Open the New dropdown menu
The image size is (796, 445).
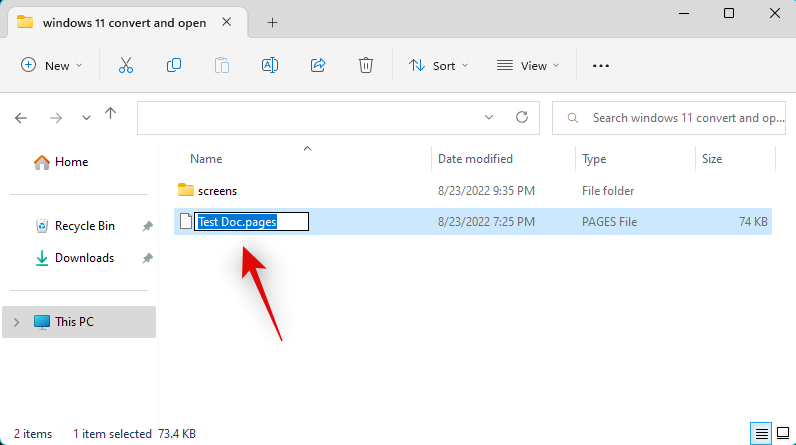[x=52, y=65]
